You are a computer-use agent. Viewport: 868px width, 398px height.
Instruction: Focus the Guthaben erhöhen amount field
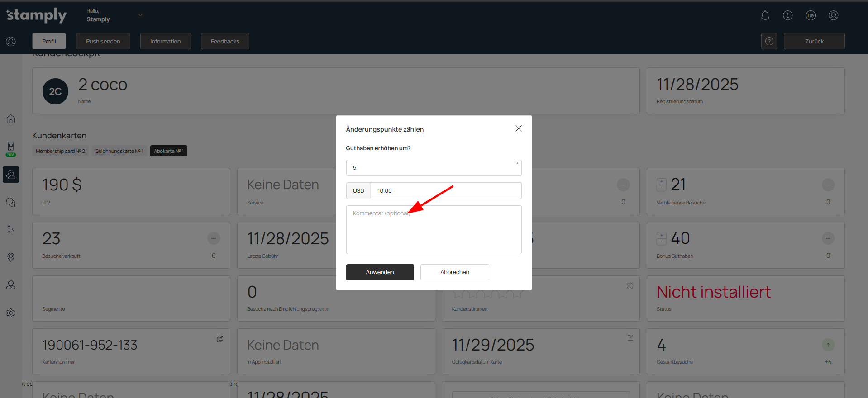tap(434, 168)
